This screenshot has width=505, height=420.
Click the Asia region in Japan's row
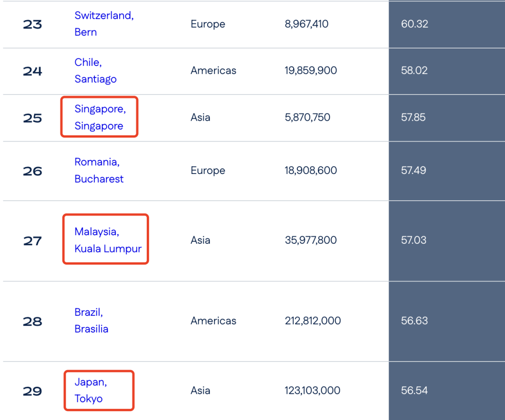click(200, 391)
